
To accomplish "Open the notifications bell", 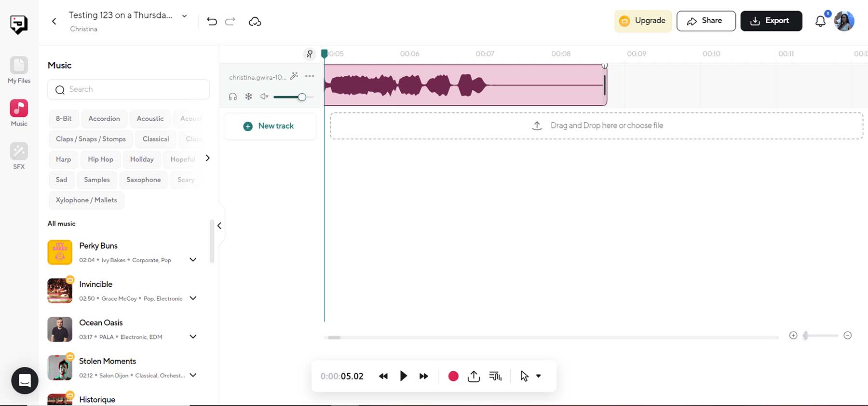I will [x=820, y=21].
